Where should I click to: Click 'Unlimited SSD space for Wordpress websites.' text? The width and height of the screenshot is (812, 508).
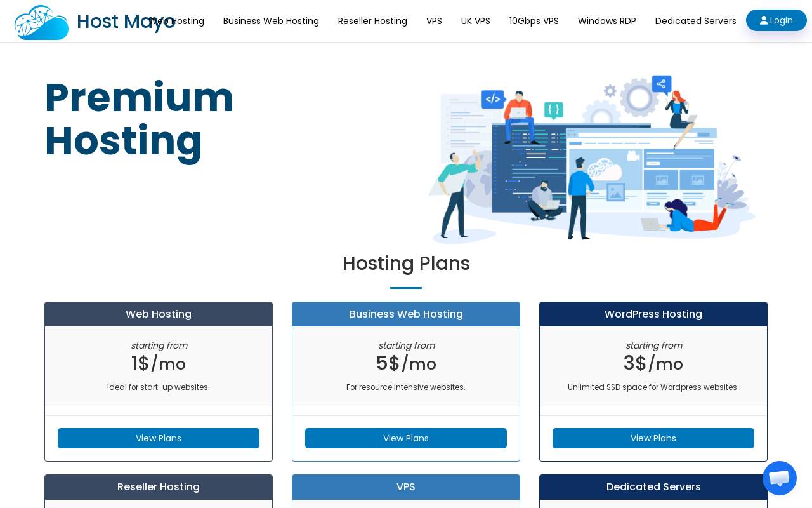pyautogui.click(x=653, y=387)
